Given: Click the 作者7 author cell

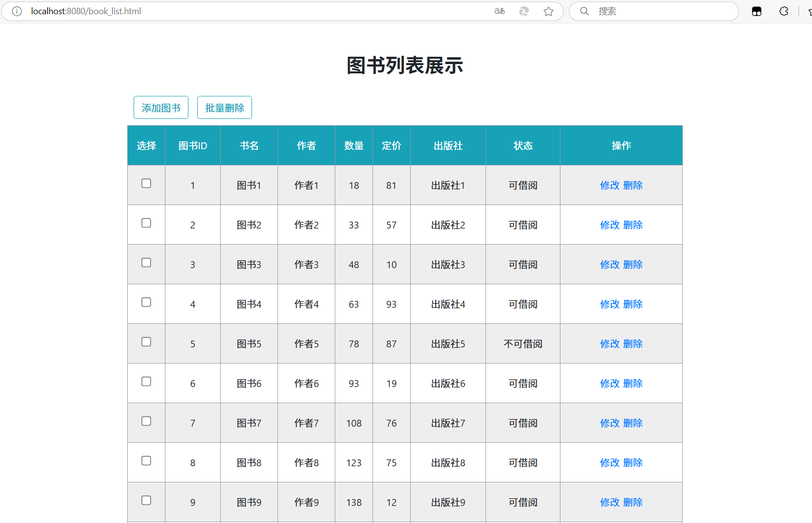Looking at the screenshot, I should pyautogui.click(x=306, y=423).
